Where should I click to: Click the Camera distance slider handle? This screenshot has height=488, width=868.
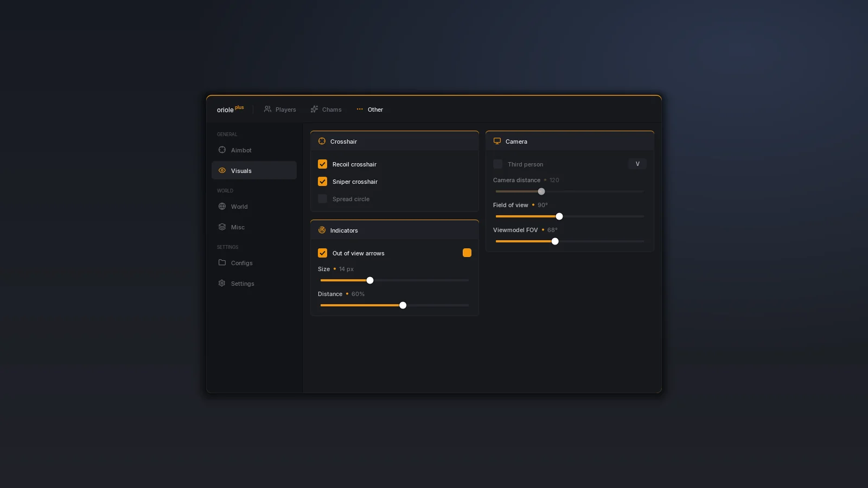coord(541,191)
